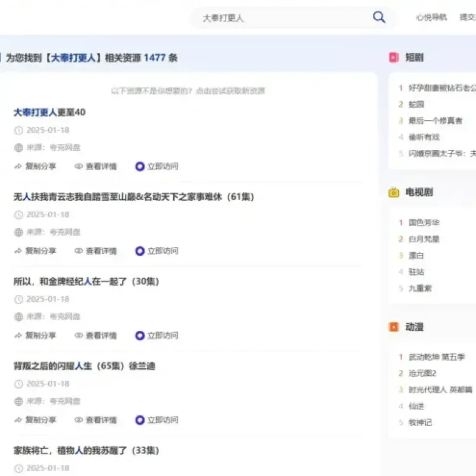Open 短剧 ranking item 偷听有戏

pos(424,137)
